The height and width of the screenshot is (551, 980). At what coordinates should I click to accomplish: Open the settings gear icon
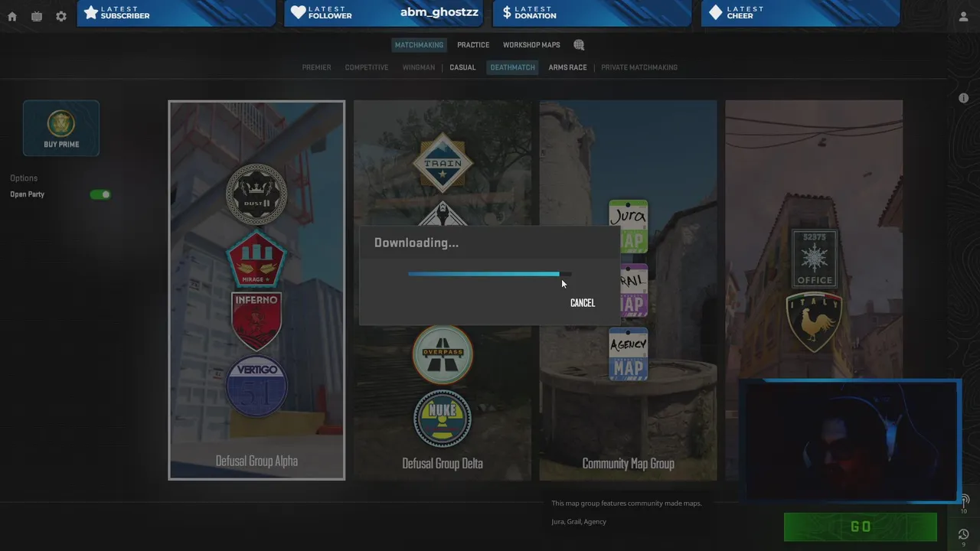pyautogui.click(x=61, y=16)
